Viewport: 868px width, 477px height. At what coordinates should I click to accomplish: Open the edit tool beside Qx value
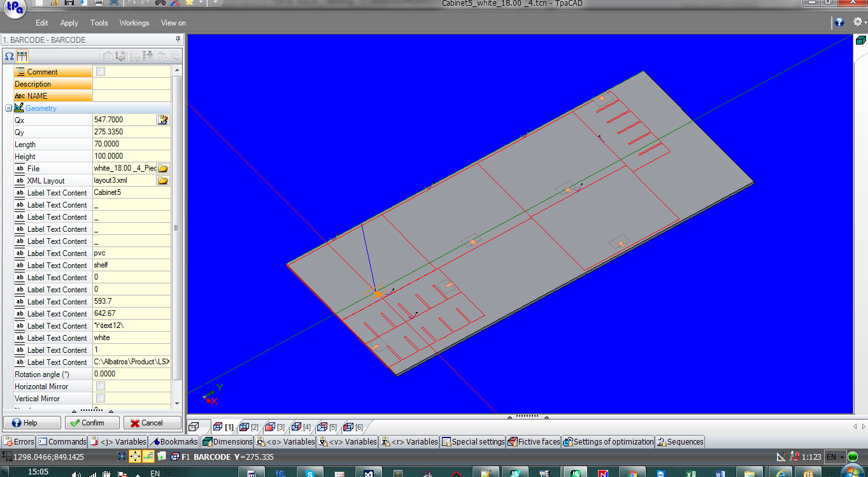point(163,120)
